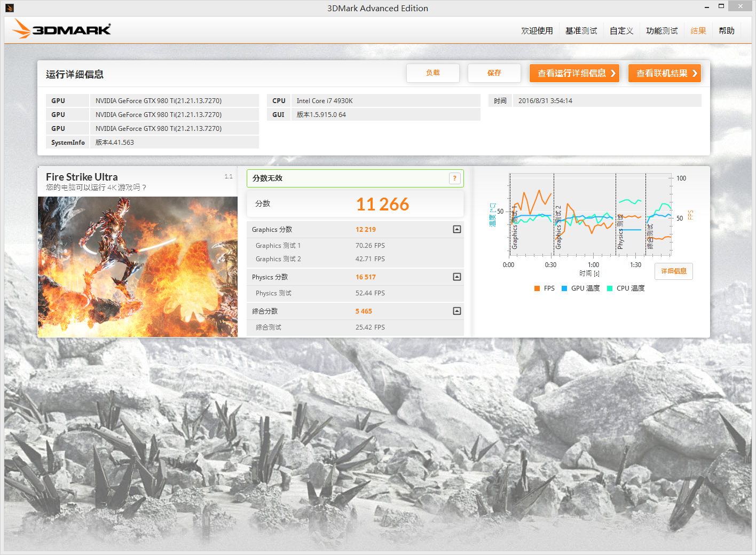The image size is (756, 555).
Task: Click the Physics 分数 label
Action: point(270,277)
